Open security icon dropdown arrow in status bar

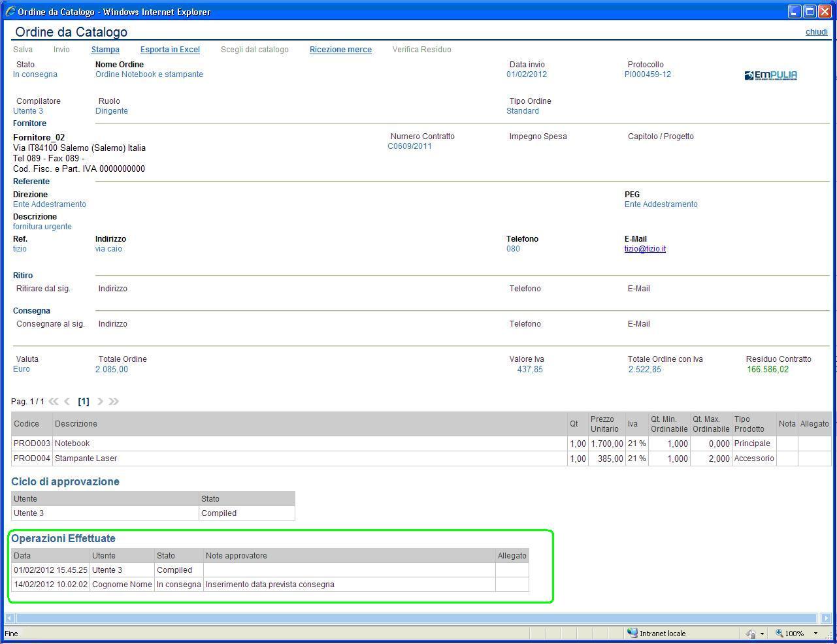click(762, 634)
